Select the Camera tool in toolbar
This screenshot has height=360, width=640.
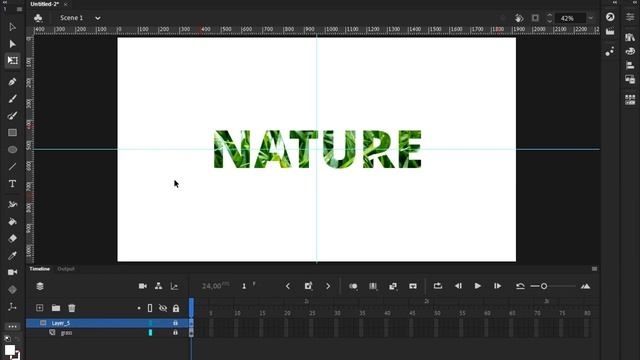coord(12,272)
